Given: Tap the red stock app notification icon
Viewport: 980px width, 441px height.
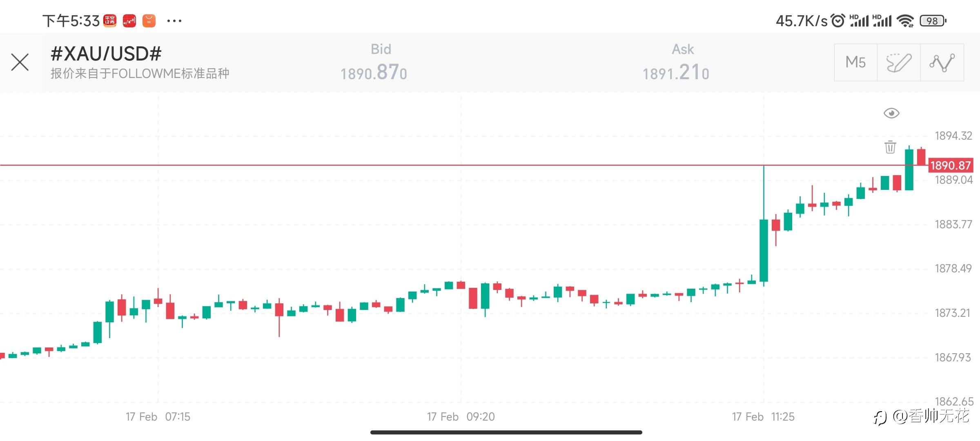Looking at the screenshot, I should click(x=129, y=21).
